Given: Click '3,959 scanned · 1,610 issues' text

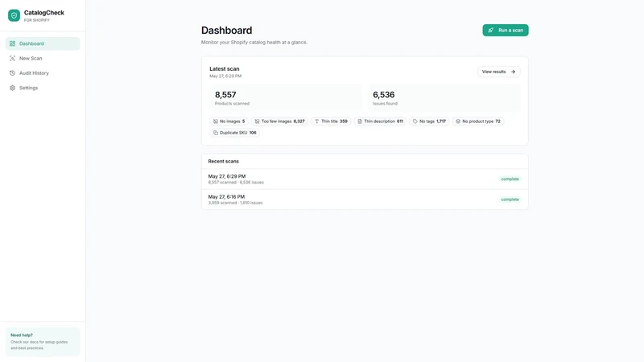Looking at the screenshot, I should click(235, 203).
